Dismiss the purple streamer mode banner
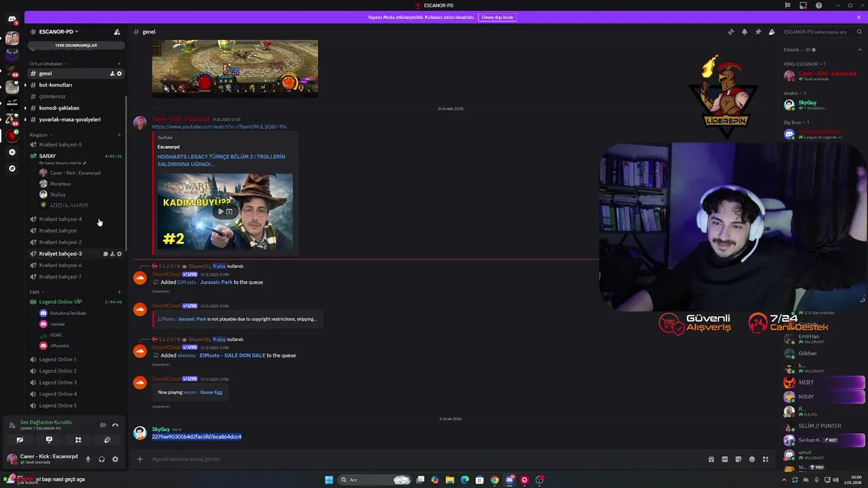This screenshot has width=868, height=488. [859, 17]
